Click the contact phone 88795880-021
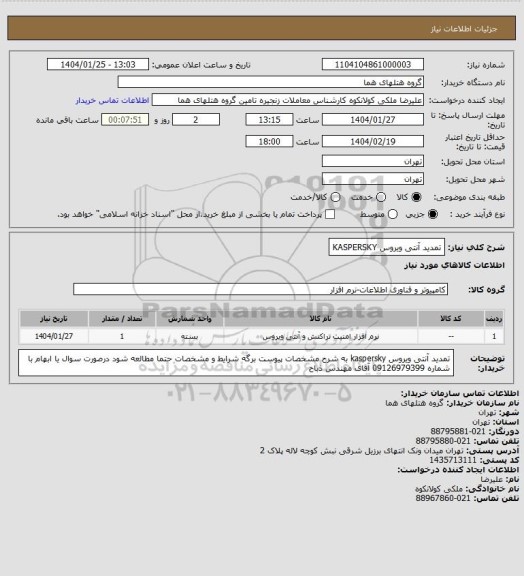The width and height of the screenshot is (524, 576). (x=443, y=441)
